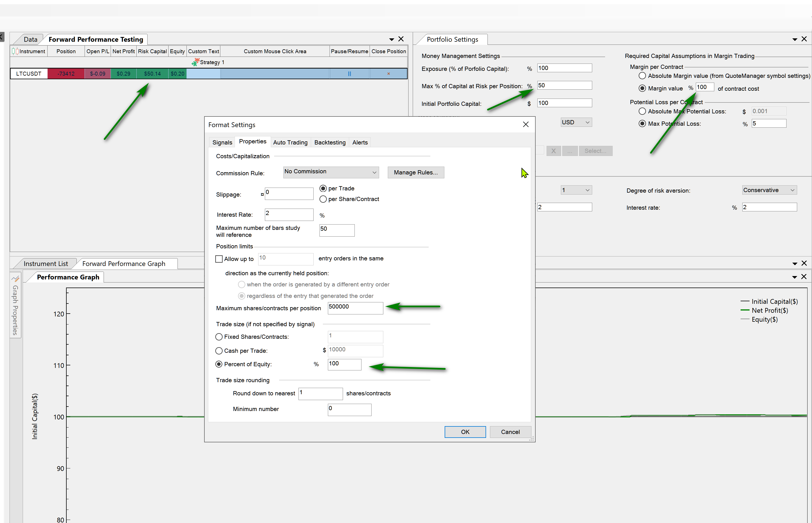Collapse the left sidebar arrow at window edge
This screenshot has width=812, height=523.
tap(2, 37)
